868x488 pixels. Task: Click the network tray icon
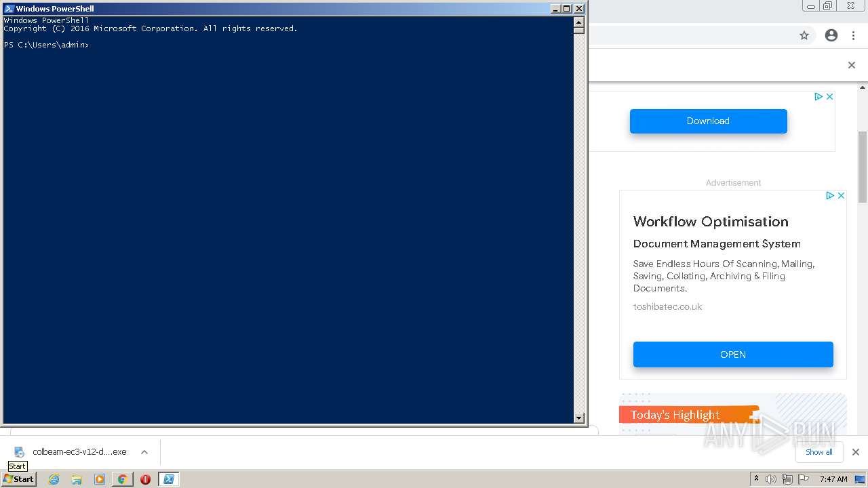[787, 479]
